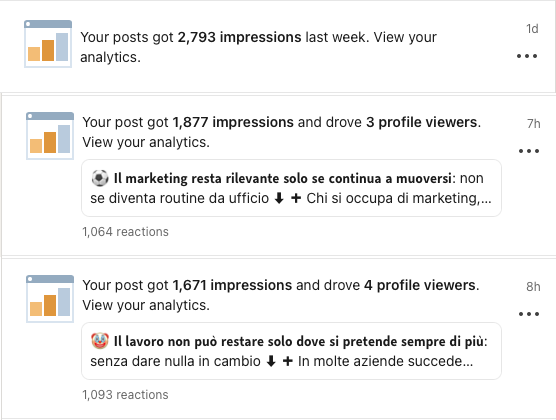Open the 'Il marketing resta rilevante' post preview

pos(291,188)
